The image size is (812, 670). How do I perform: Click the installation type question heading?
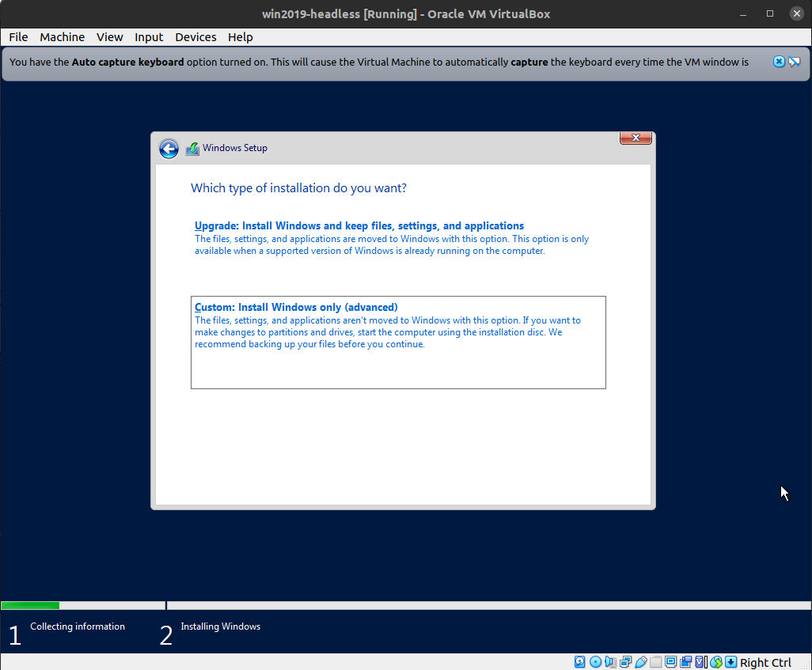(x=299, y=188)
